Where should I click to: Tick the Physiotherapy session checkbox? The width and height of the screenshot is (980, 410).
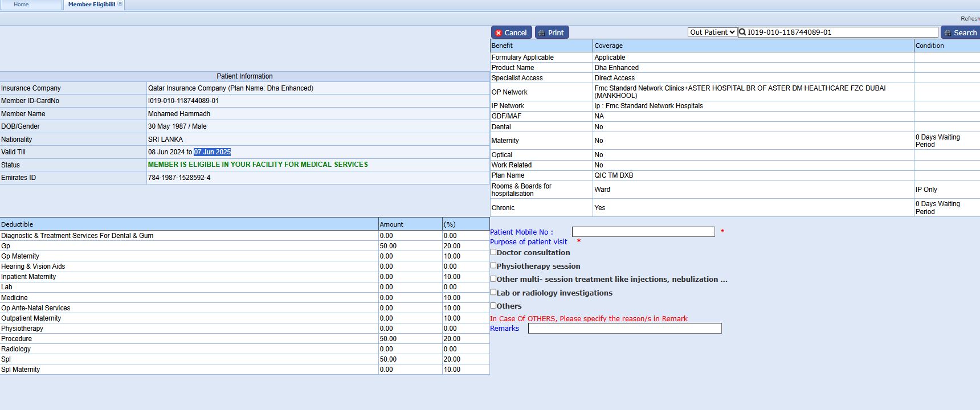coord(493,265)
